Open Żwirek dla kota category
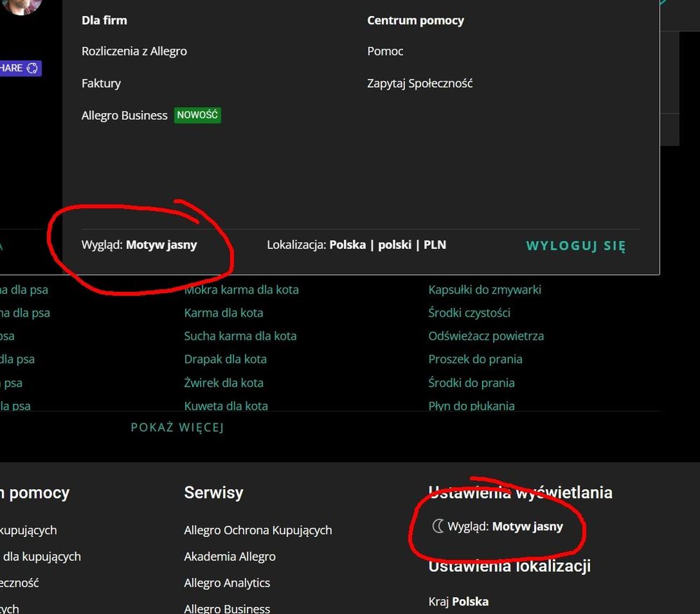The image size is (700, 614). (x=224, y=383)
